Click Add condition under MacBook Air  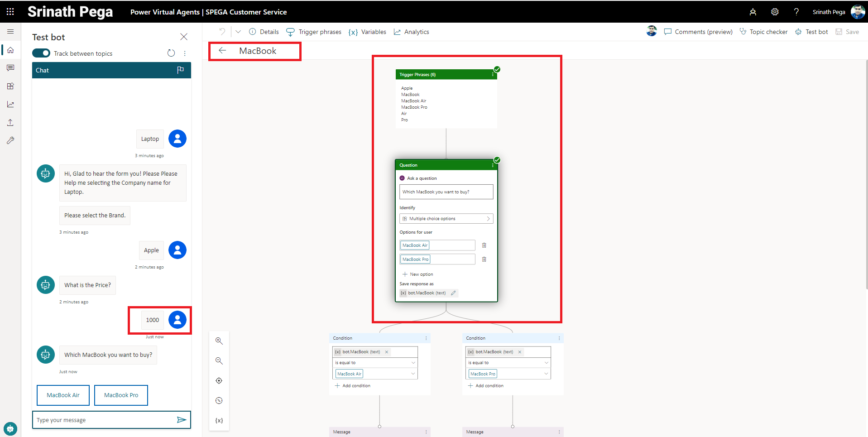coord(353,386)
